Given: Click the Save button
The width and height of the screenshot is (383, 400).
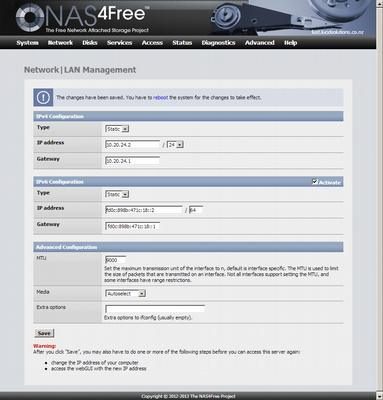Looking at the screenshot, I should point(44,333).
